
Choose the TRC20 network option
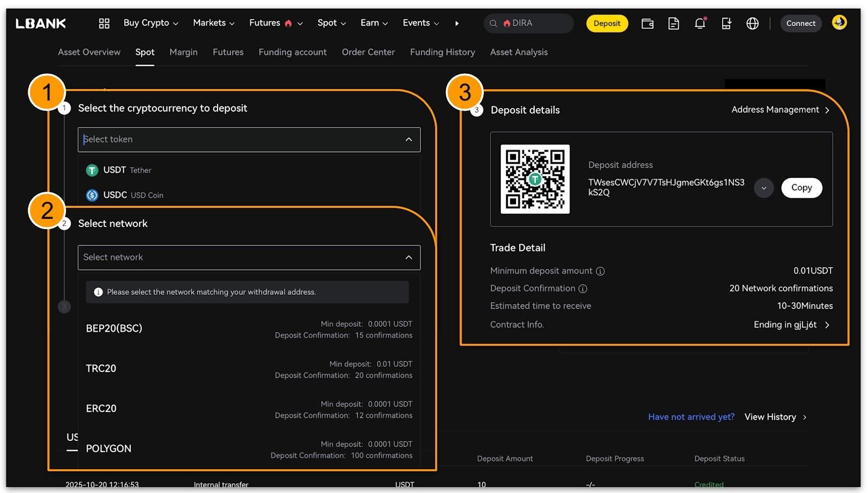(101, 369)
